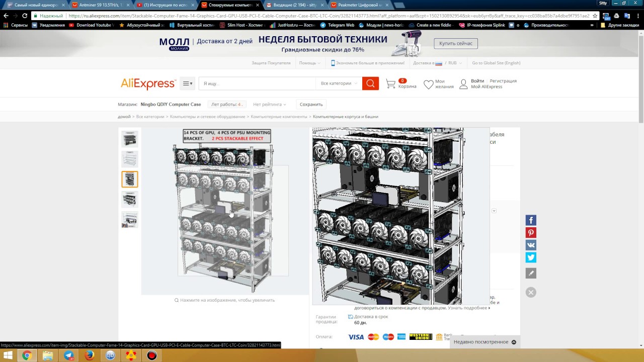Click the 'Доставка в срок' guarantee text

coord(371,317)
